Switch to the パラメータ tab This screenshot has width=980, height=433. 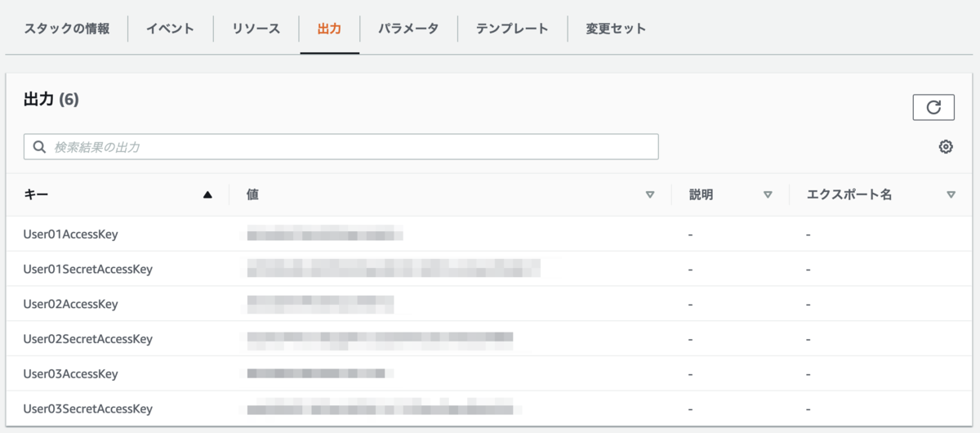point(408,29)
